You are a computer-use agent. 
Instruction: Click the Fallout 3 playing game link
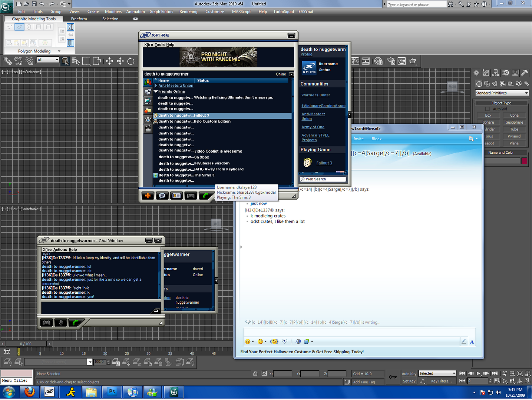(324, 163)
